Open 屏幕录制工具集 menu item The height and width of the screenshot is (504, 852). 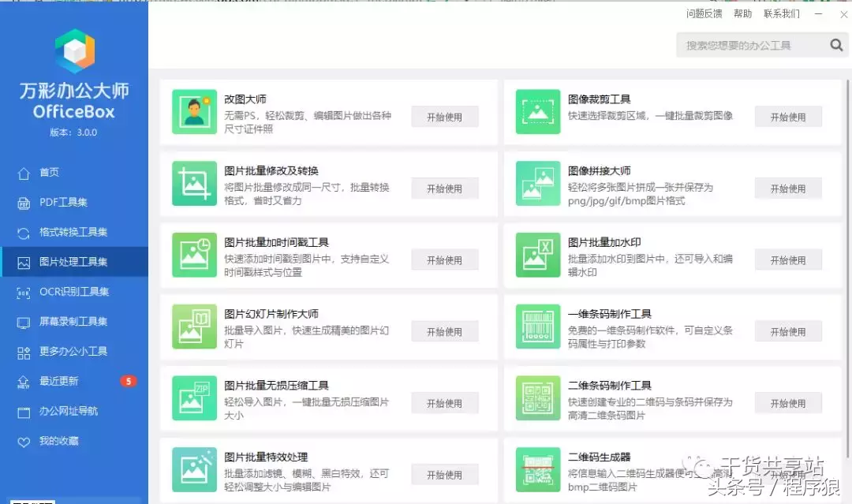pyautogui.click(x=74, y=322)
